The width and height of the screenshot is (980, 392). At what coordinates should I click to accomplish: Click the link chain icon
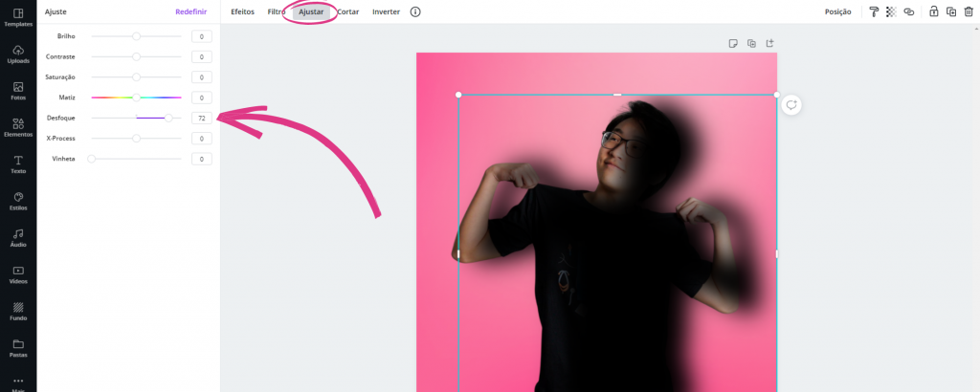(x=909, y=11)
